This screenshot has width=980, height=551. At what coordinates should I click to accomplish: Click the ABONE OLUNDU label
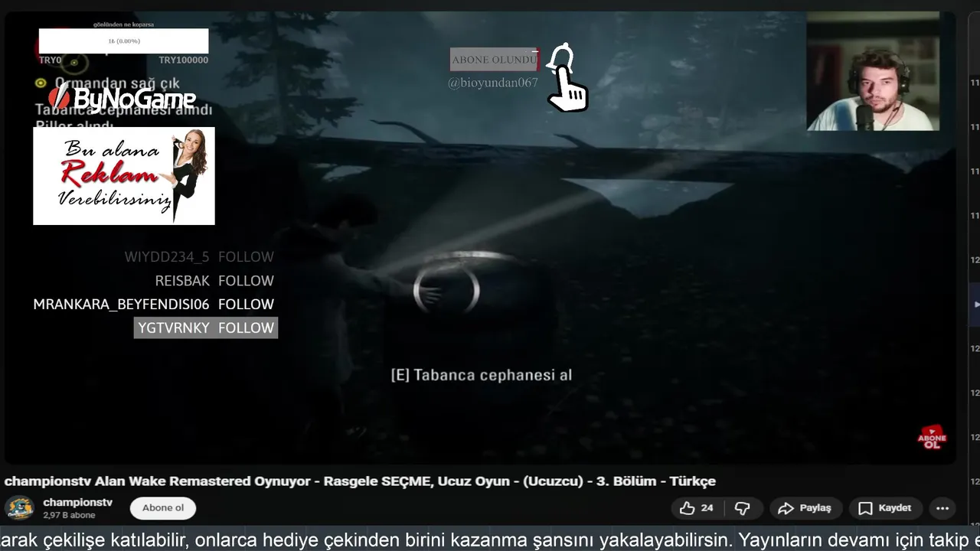[494, 60]
